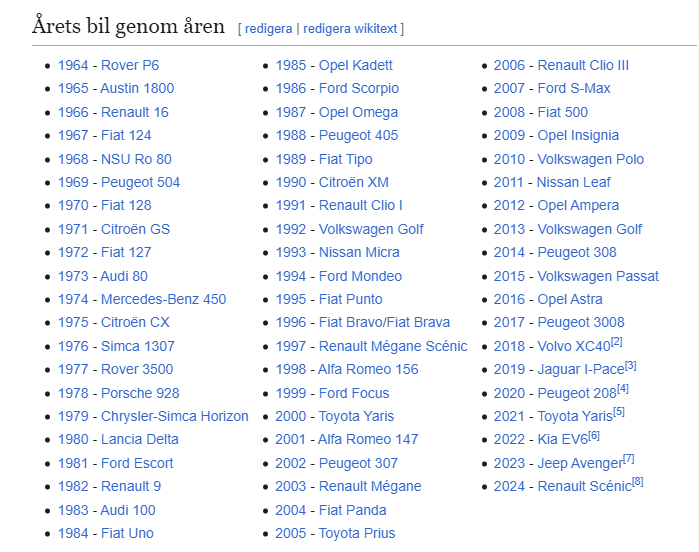Screen dimensions: 699x552
Task: Open 1985 - Opel Kadett
Action: [x=334, y=65]
